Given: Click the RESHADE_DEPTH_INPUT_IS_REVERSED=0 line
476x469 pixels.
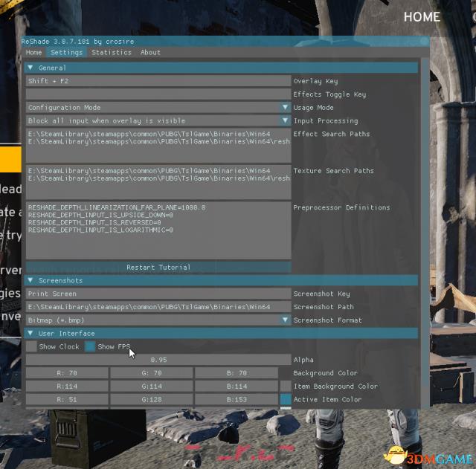Looking at the screenshot, I should pos(94,222).
